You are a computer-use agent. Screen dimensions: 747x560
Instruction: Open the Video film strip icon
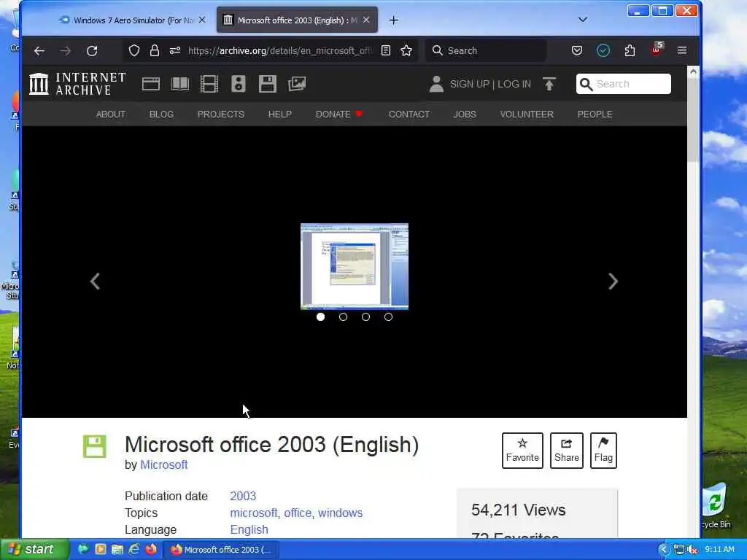click(x=209, y=84)
